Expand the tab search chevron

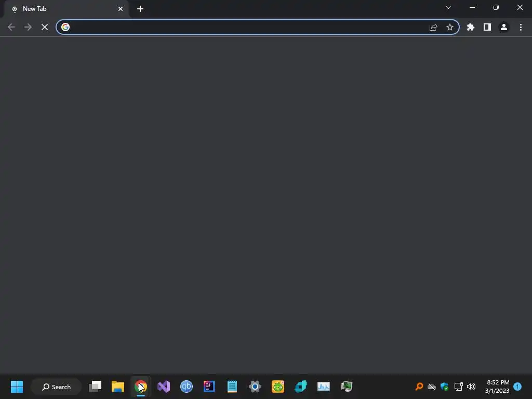448,7
